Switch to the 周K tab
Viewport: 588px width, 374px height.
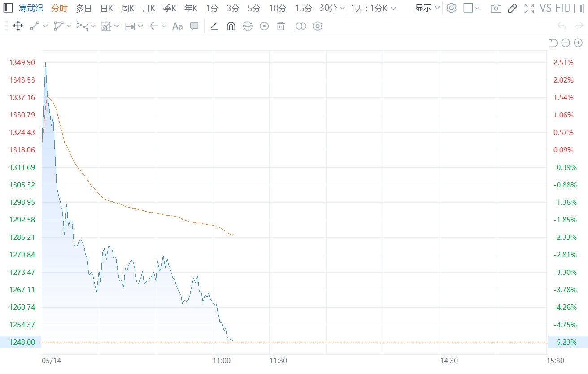click(127, 8)
